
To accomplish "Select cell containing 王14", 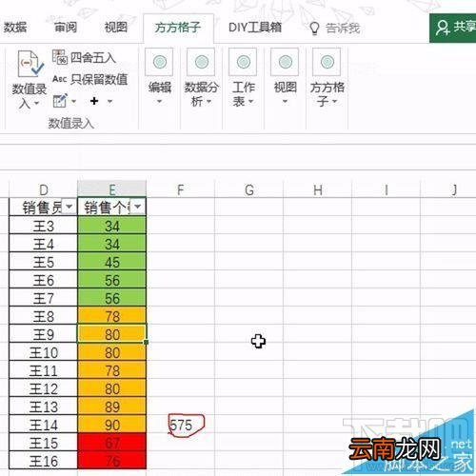I will 44,425.
